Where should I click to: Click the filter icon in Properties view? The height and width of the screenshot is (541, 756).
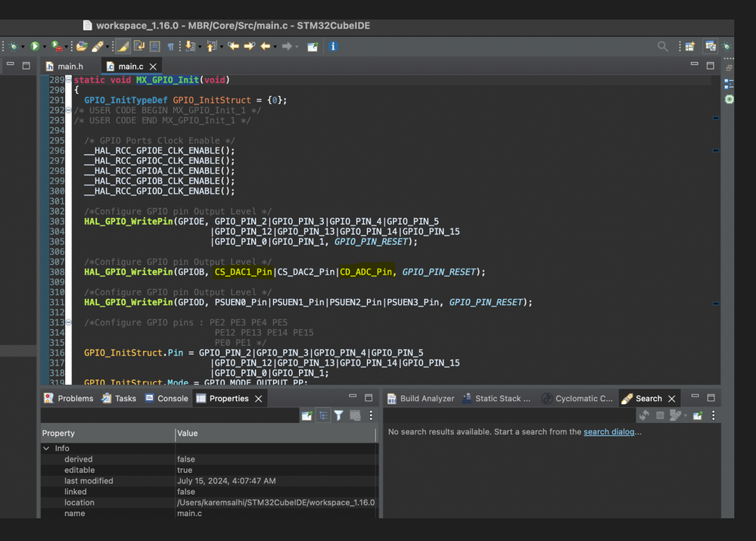click(339, 415)
